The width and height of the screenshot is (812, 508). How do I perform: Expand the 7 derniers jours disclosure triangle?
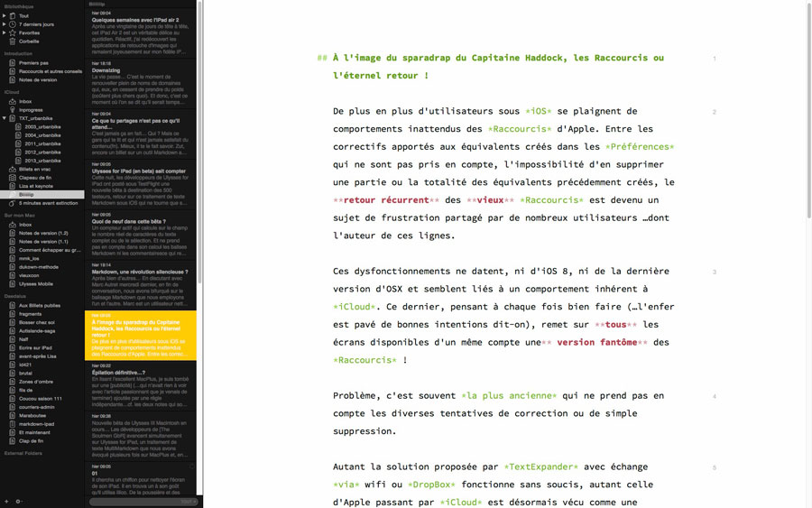tap(5, 24)
